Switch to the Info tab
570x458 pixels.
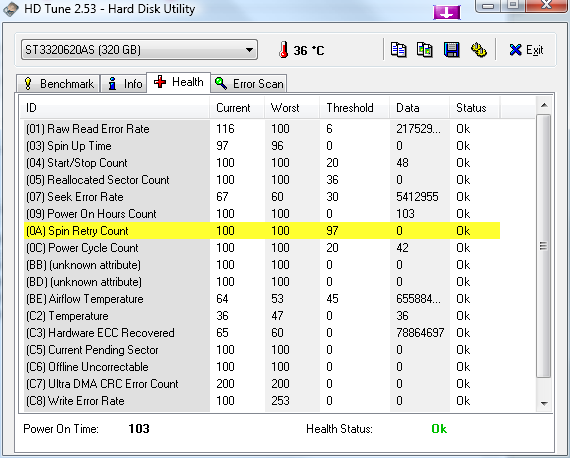coord(124,84)
